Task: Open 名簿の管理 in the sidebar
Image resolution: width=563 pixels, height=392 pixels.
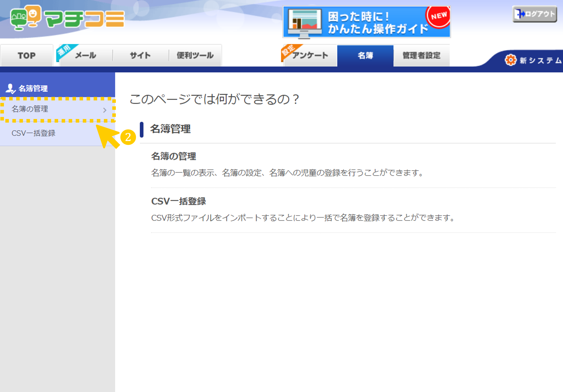Action: click(x=57, y=109)
